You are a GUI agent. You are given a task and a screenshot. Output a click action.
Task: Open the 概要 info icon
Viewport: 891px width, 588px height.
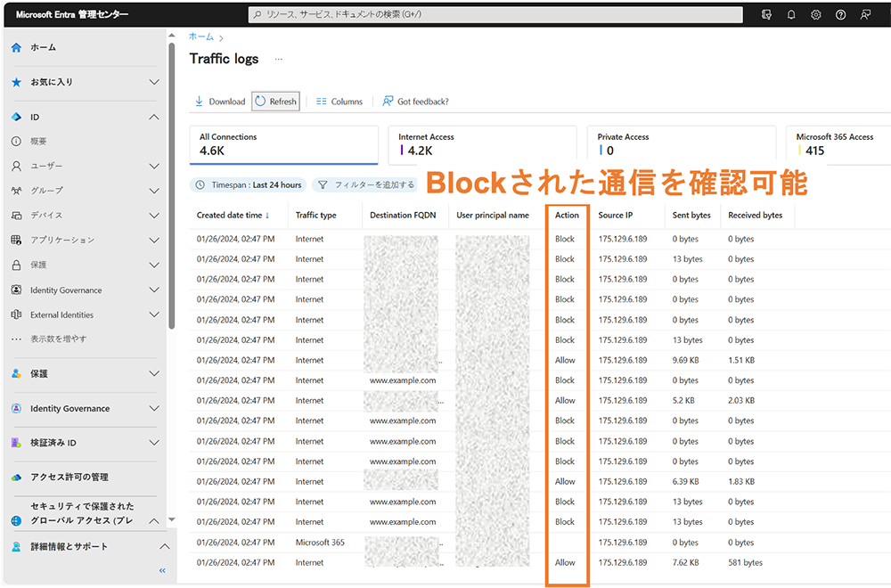pos(16,142)
